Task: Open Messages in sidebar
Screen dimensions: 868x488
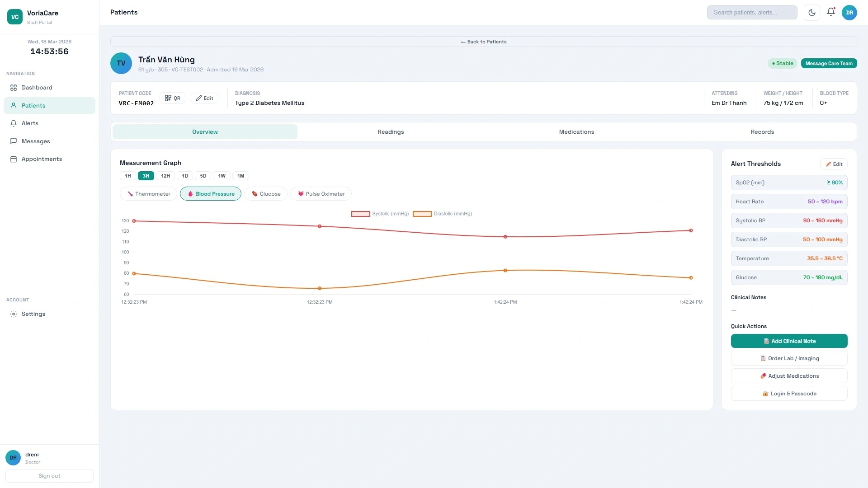Action: pyautogui.click(x=36, y=141)
